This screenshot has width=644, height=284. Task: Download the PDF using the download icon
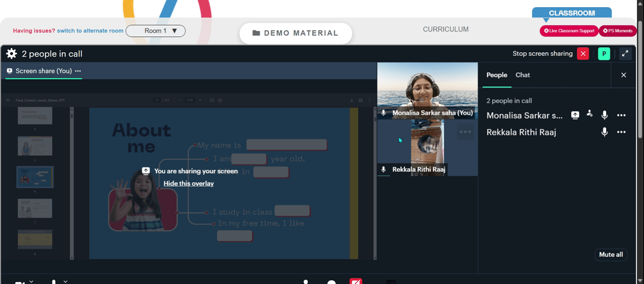click(352, 100)
